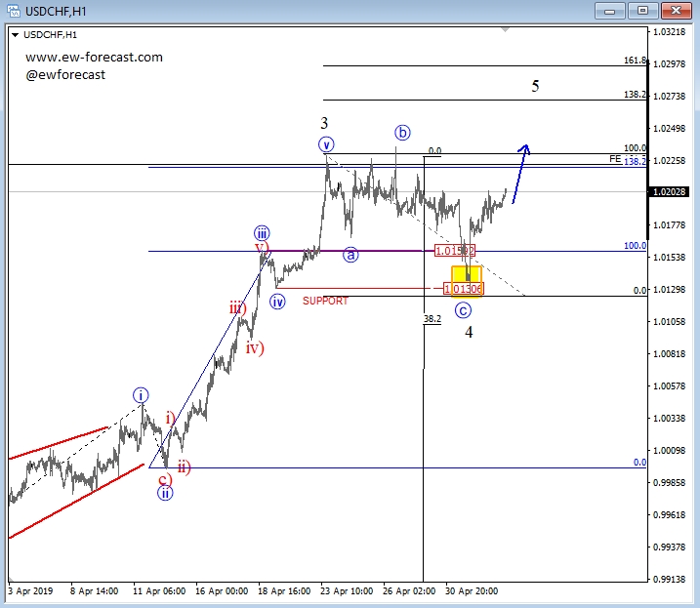Select the red sub-wave label iv)
The height and width of the screenshot is (608, 700).
(255, 347)
